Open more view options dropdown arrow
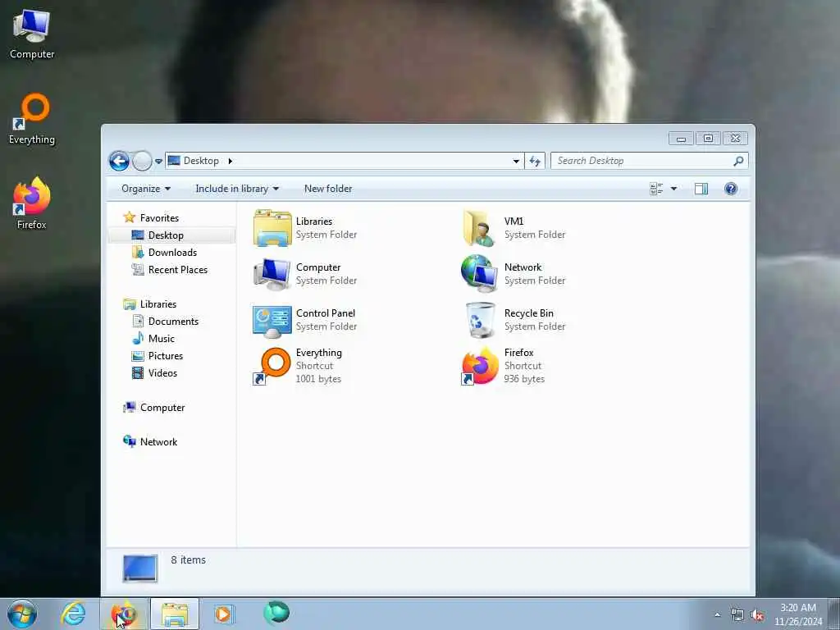The width and height of the screenshot is (840, 630). [x=674, y=189]
